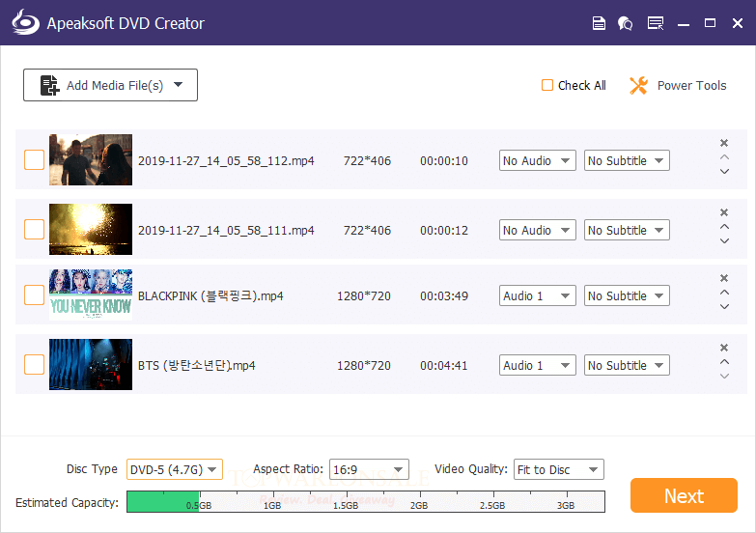This screenshot has width=756, height=533.
Task: Click filename BLACKPINK (블랙핑크).mp4
Action: point(210,295)
